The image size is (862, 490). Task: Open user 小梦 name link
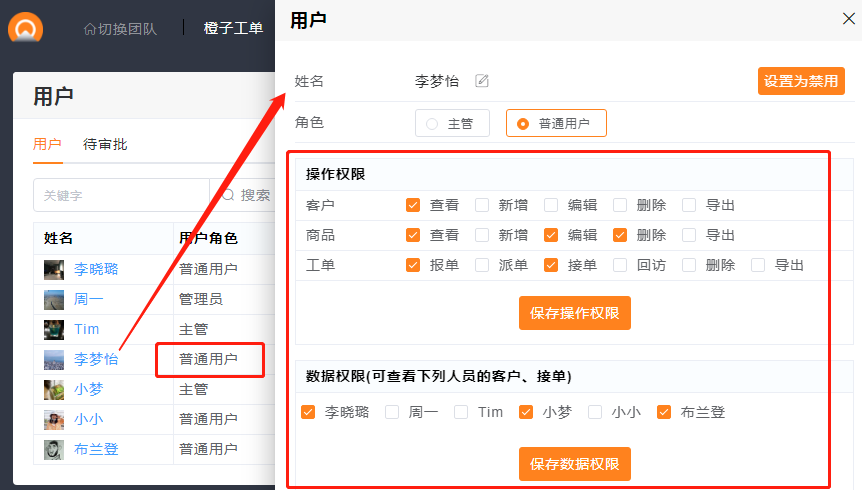[88, 389]
